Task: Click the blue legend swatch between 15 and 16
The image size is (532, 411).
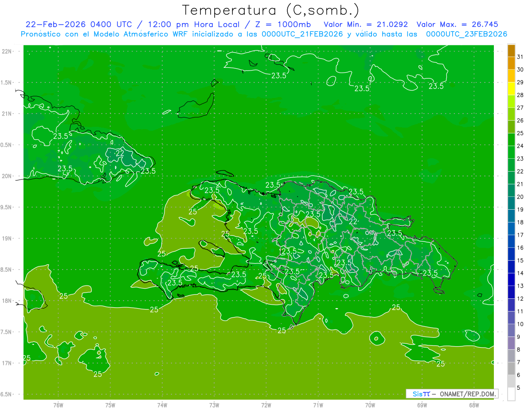Action: coord(511,254)
